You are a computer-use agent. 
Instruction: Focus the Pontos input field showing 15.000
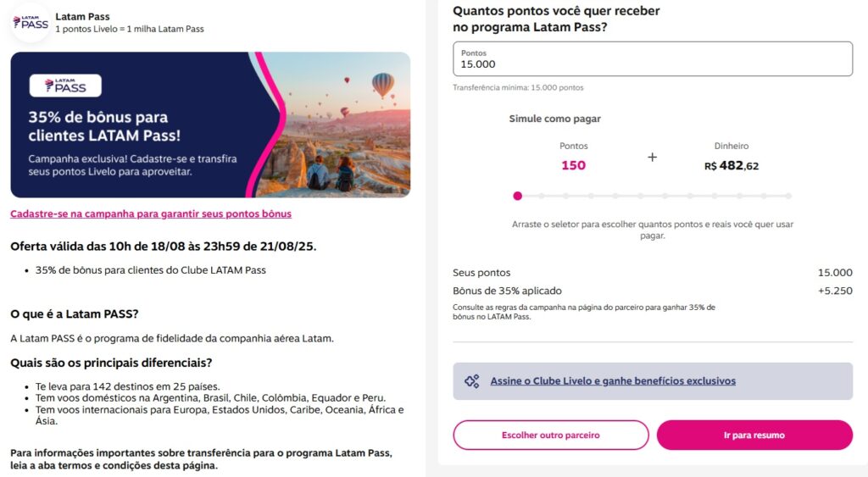[652, 59]
